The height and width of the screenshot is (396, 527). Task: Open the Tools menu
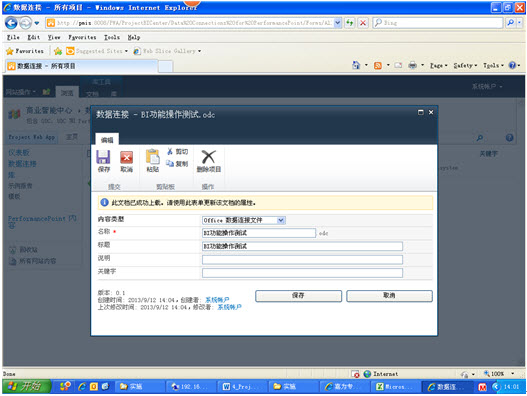[112, 37]
